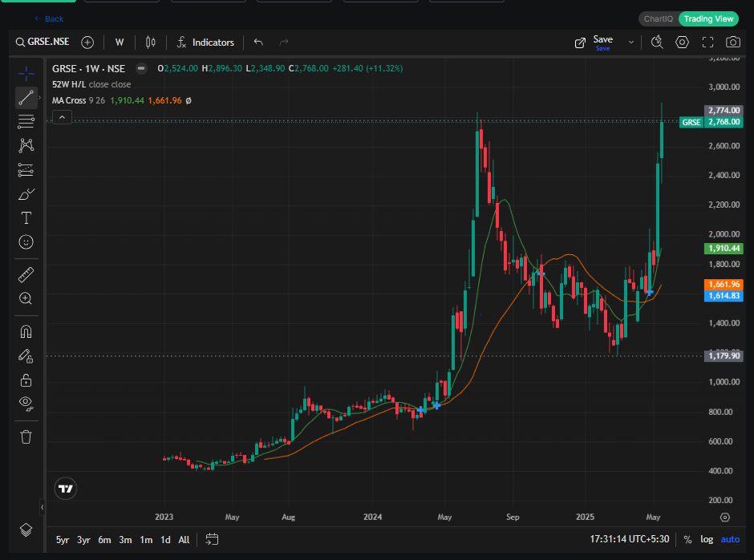
Task: Select the All time range
Action: click(184, 539)
